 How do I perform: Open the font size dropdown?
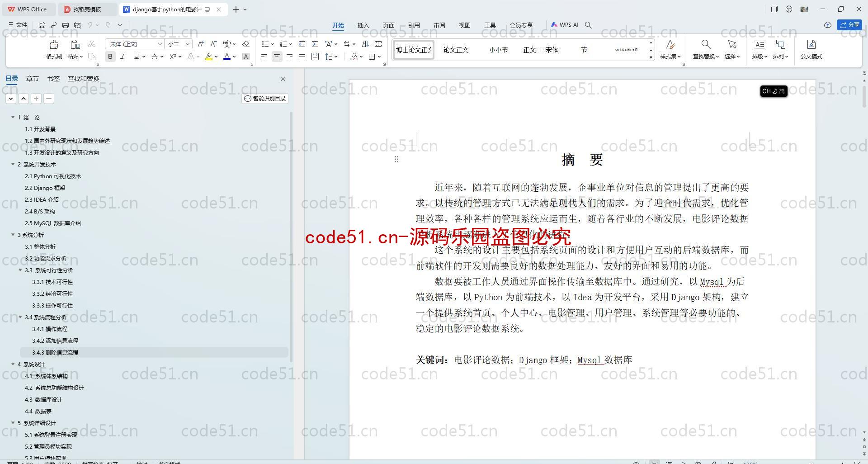click(x=187, y=44)
